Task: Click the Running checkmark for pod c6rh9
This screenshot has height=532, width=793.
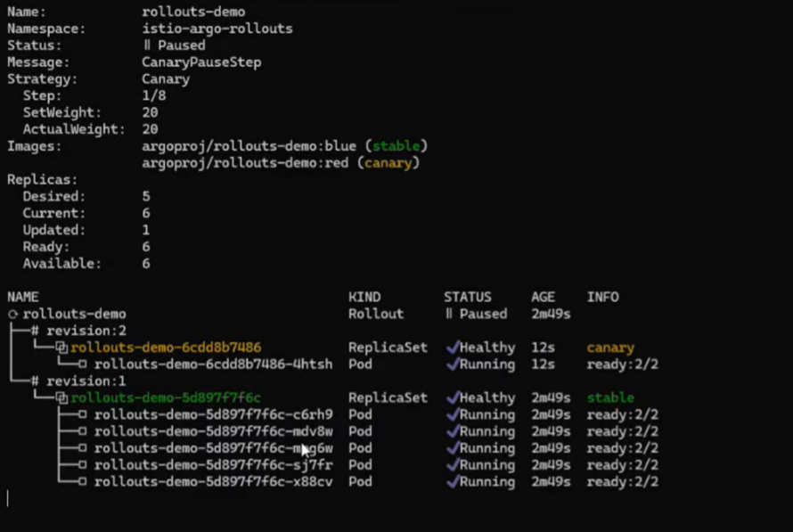Action: pos(452,414)
